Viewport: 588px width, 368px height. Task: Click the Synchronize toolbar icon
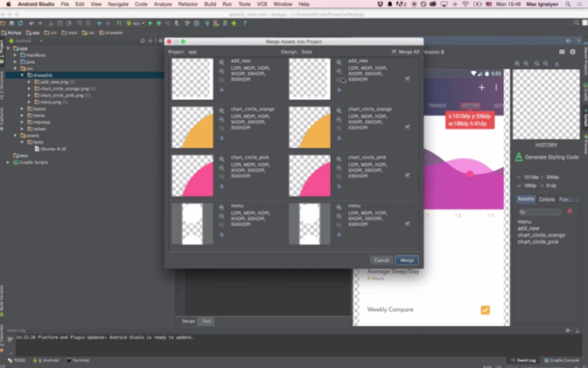pyautogui.click(x=20, y=24)
